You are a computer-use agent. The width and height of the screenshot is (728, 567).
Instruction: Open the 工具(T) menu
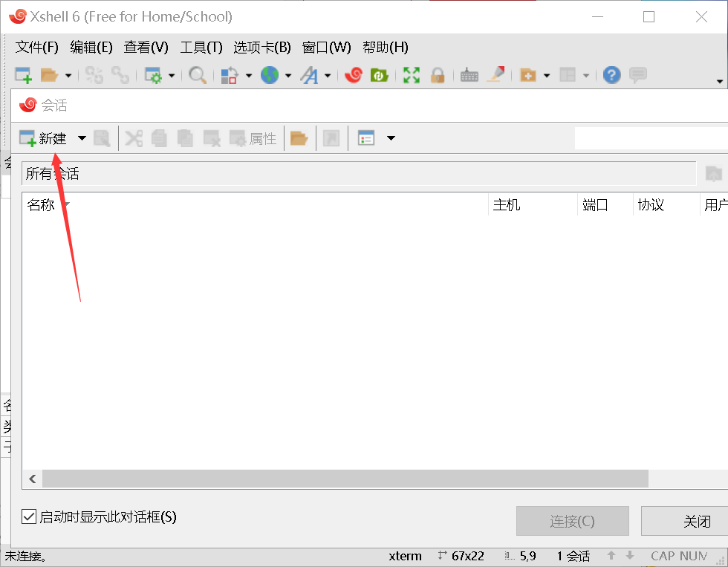(x=199, y=47)
